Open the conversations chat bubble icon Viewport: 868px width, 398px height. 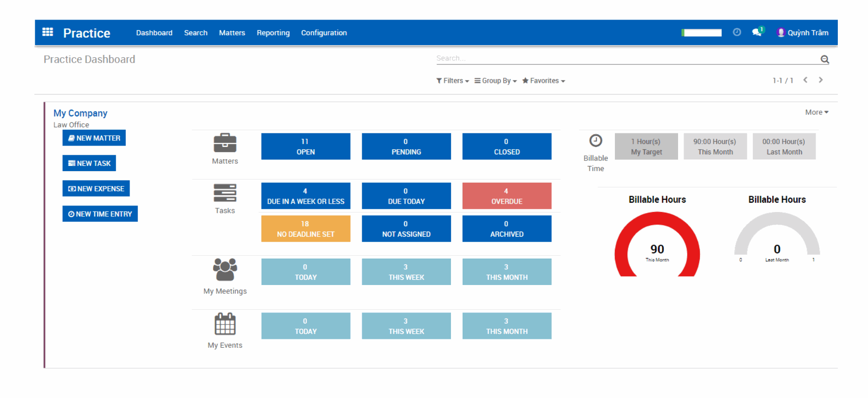tap(757, 32)
